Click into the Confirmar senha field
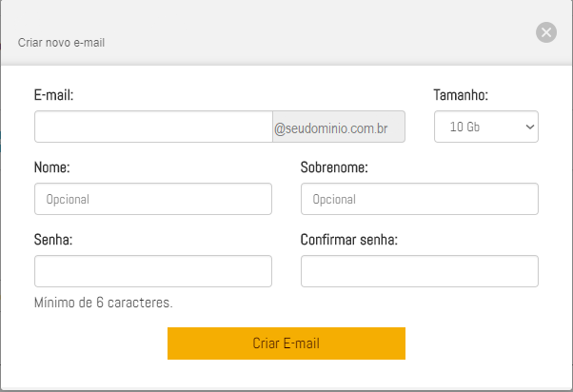573x392 pixels. (x=420, y=271)
